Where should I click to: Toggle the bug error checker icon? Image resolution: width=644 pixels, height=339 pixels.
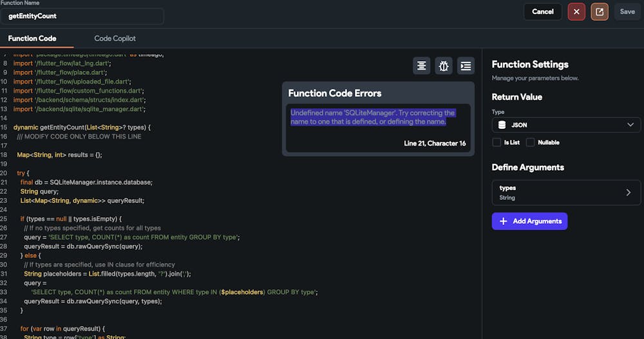point(444,66)
